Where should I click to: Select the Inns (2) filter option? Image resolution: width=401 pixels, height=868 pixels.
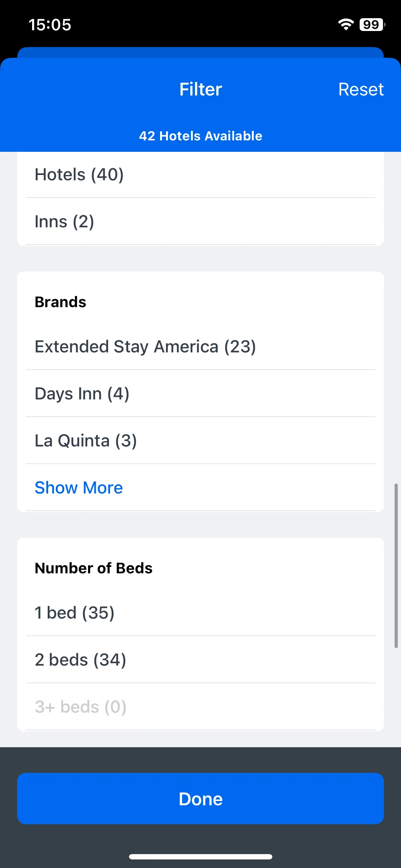point(200,221)
